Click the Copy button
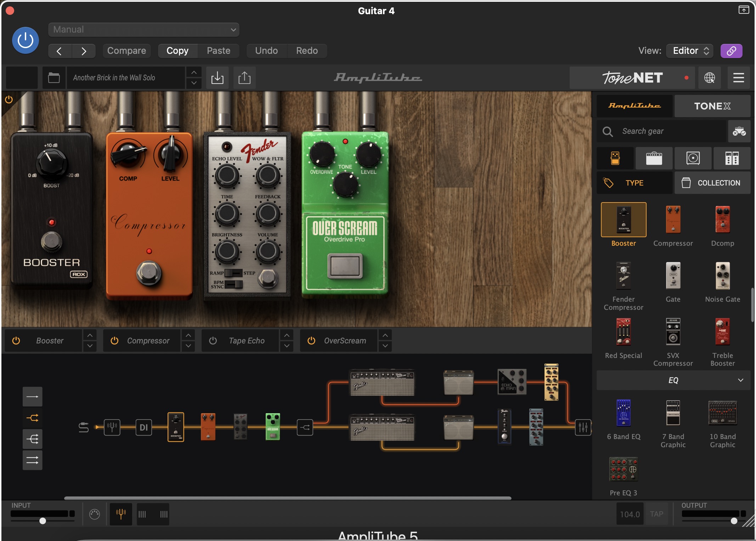Viewport: 756px width, 541px height. 177,51
